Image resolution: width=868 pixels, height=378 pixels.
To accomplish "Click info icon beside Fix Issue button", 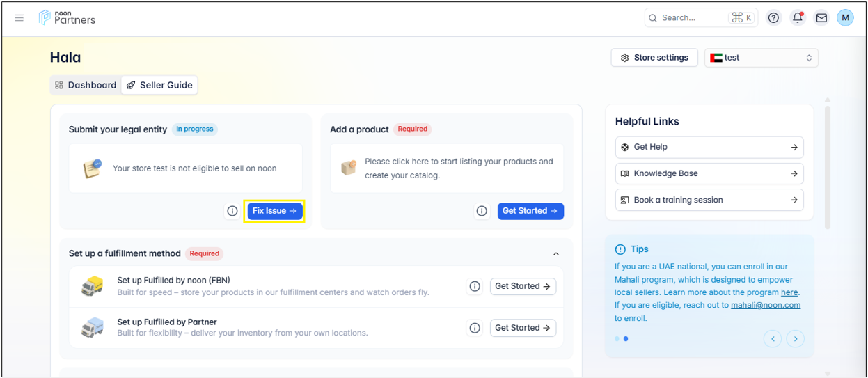I will pyautogui.click(x=232, y=211).
